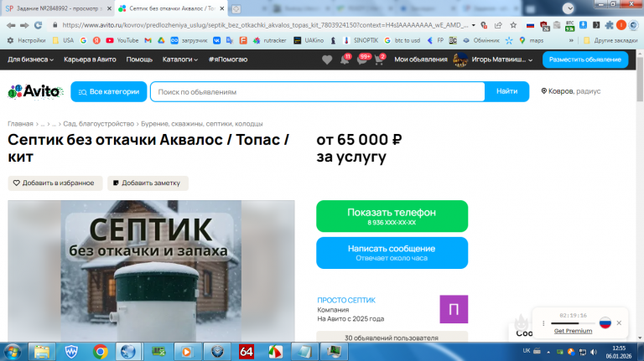
Task: Click BTC price extension icon
Action: click(569, 25)
